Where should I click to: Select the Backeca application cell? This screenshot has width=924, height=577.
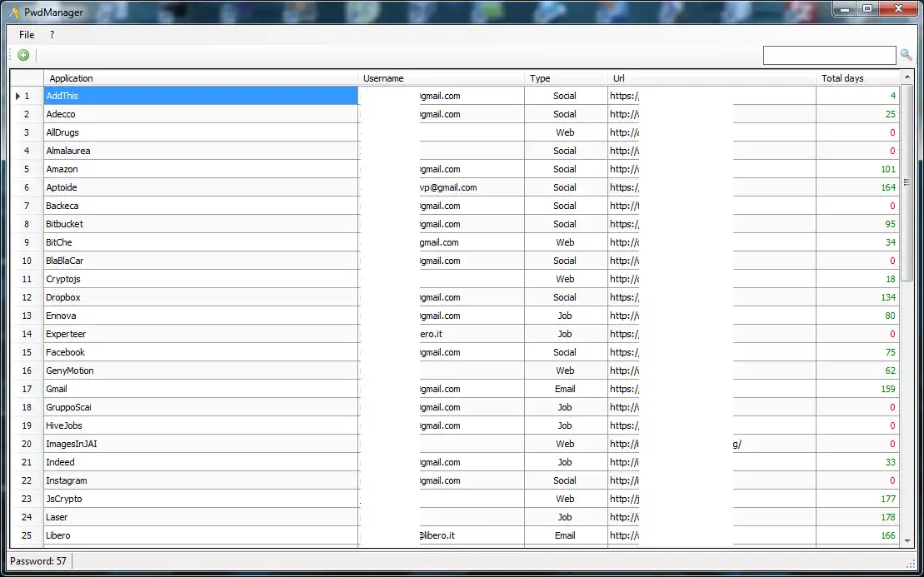click(x=200, y=206)
